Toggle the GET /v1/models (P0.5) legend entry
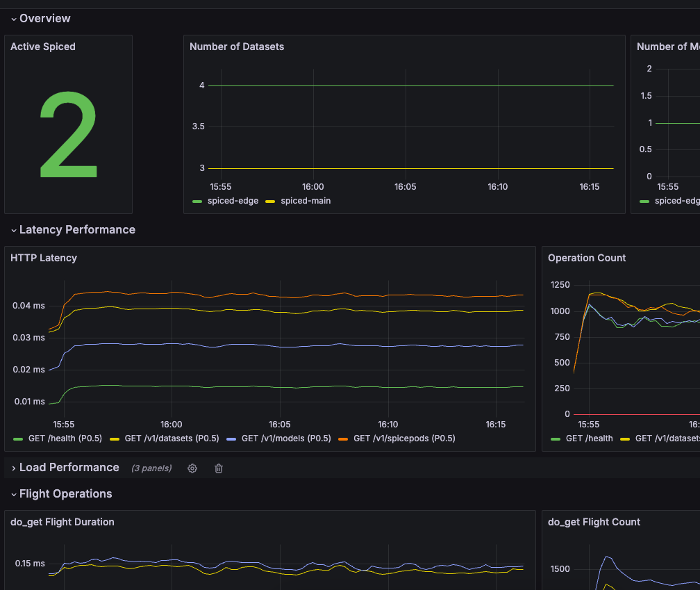Image resolution: width=700 pixels, height=590 pixels. [285, 439]
